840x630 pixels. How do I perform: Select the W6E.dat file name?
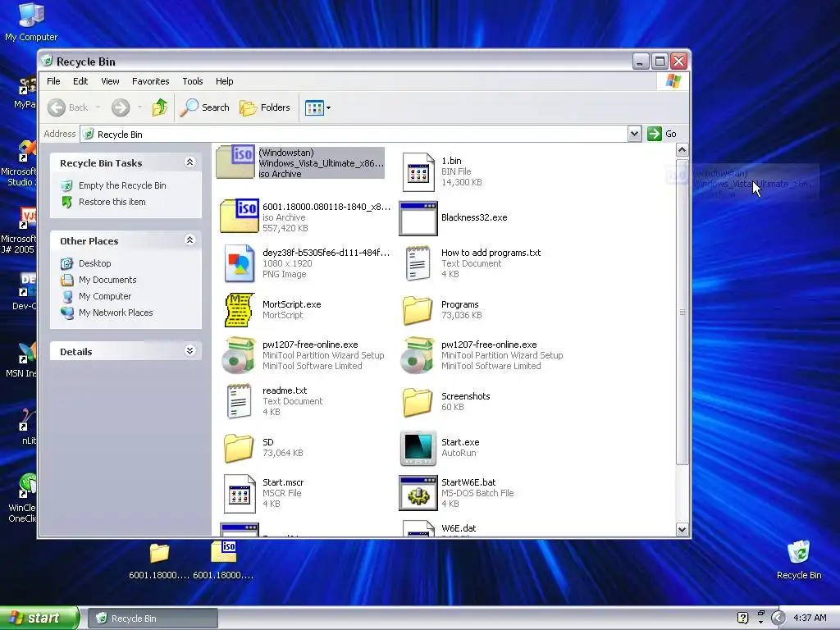coord(459,528)
